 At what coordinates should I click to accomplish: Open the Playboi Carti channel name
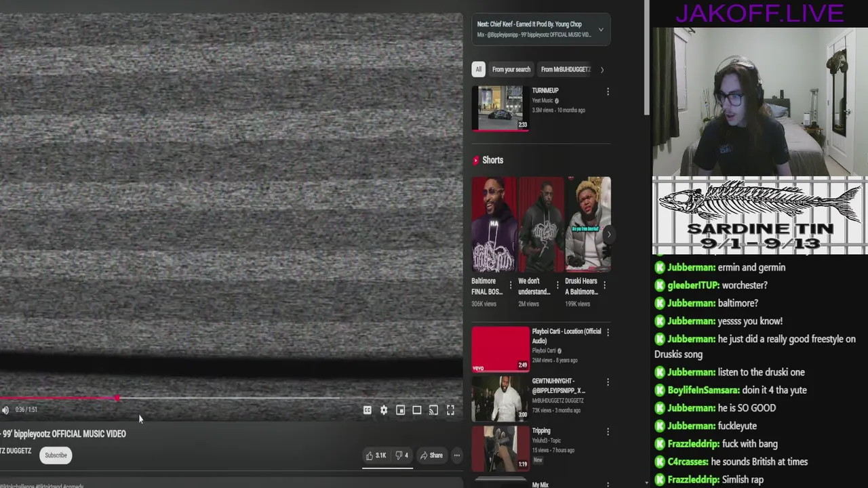[544, 350]
